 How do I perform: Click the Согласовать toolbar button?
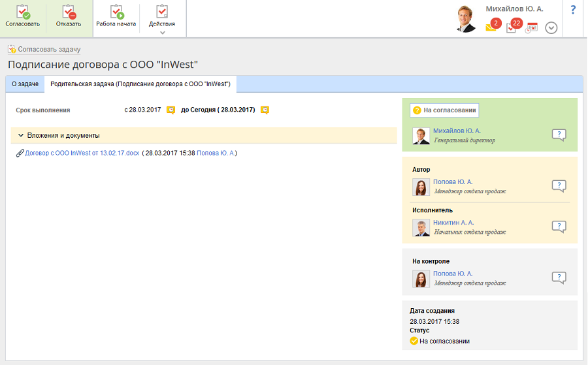pos(22,17)
